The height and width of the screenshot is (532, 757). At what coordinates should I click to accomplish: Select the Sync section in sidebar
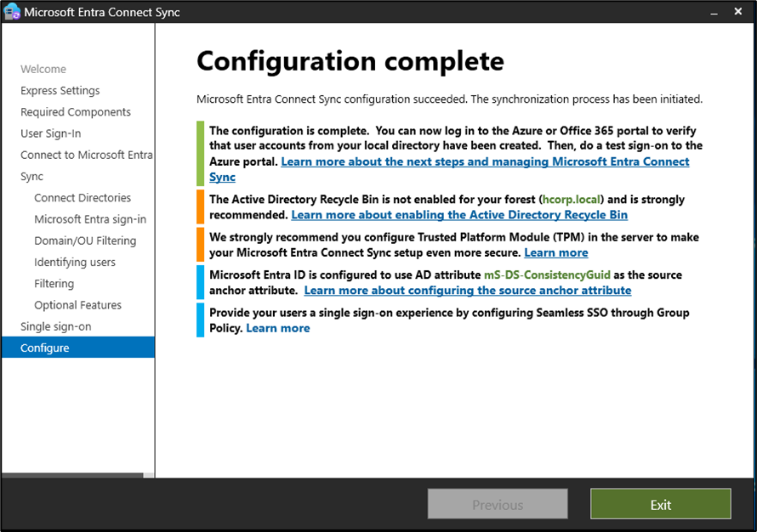32,177
